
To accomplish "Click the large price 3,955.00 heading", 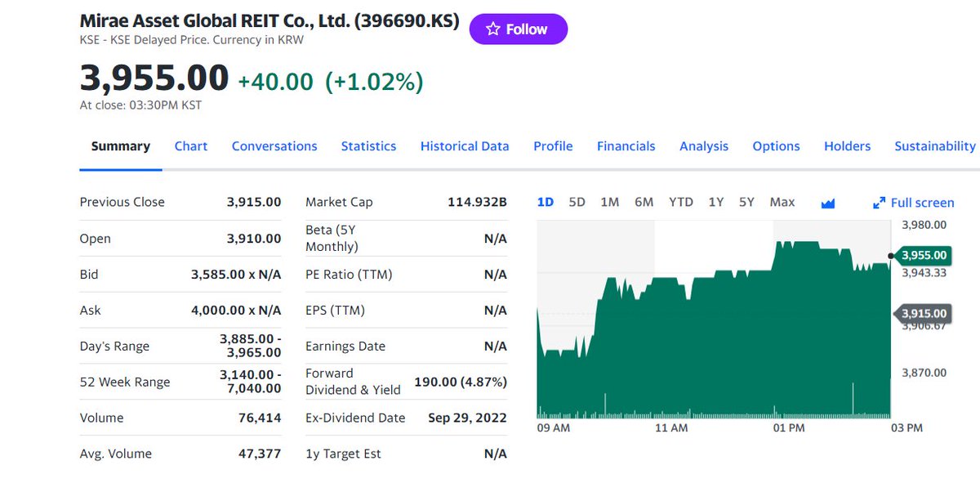I will point(154,78).
